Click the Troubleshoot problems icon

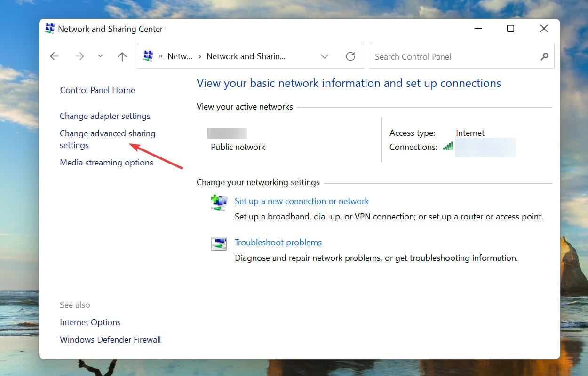click(219, 244)
